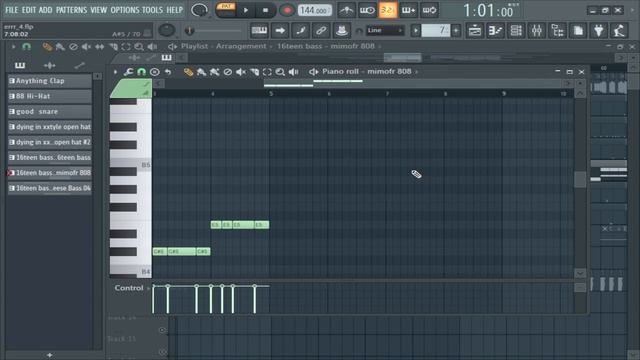Toggle loop recording icon
Image resolution: width=640 pixels, height=360 pixels.
429,10
